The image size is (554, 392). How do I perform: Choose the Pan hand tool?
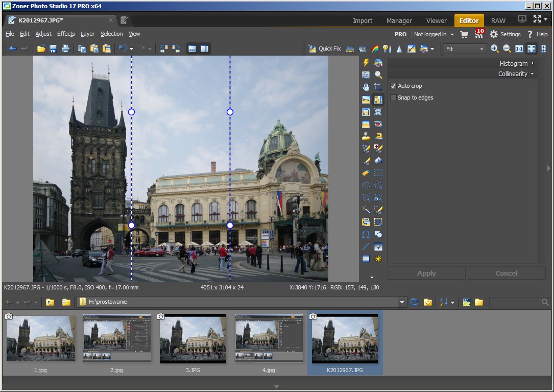[x=366, y=87]
